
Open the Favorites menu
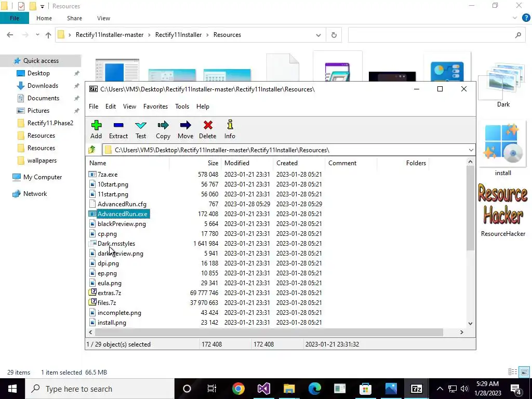pyautogui.click(x=155, y=106)
